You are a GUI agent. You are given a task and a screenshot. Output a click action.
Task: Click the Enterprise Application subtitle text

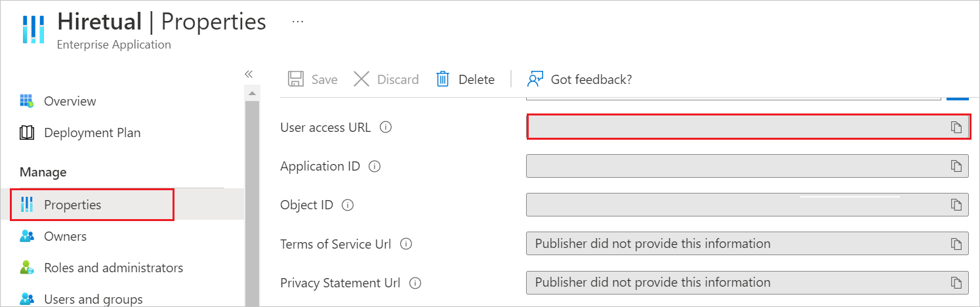114,45
